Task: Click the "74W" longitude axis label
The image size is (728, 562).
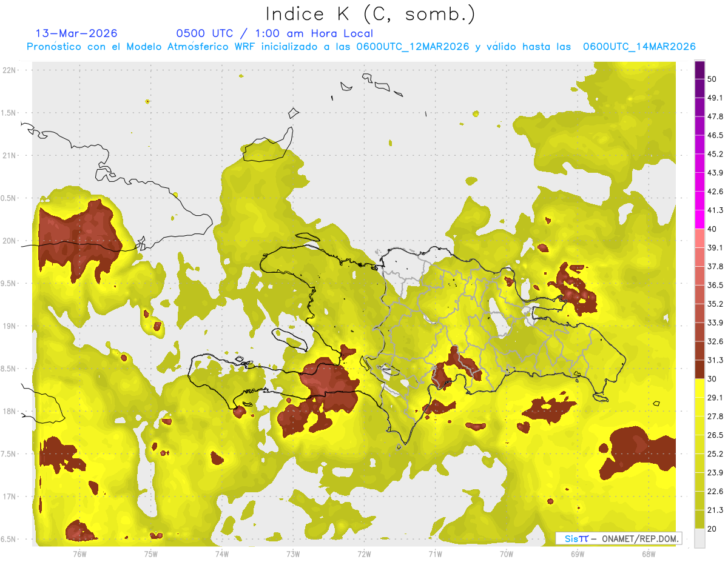Action: coord(221,554)
